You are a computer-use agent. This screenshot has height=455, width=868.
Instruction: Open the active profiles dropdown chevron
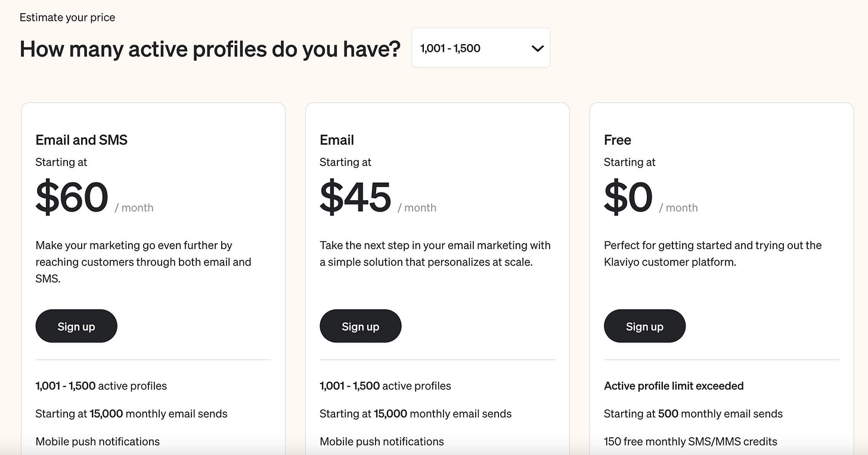click(x=537, y=48)
